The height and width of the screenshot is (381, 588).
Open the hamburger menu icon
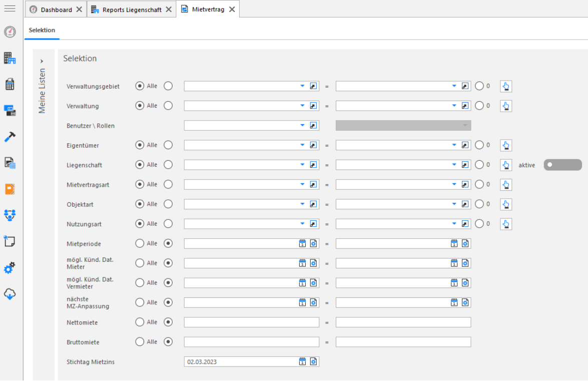(10, 9)
